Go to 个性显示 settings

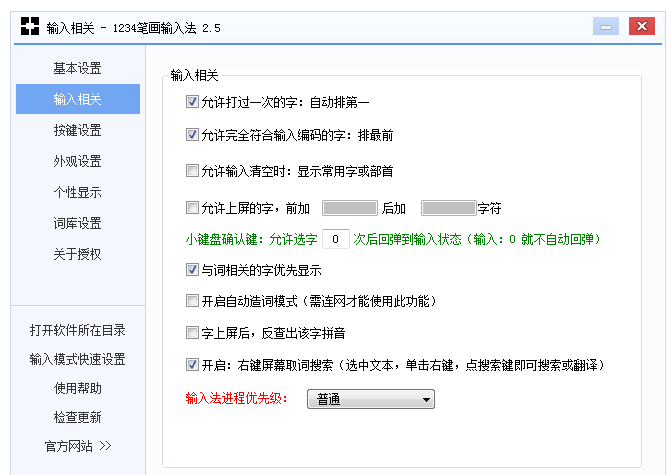pos(77,192)
